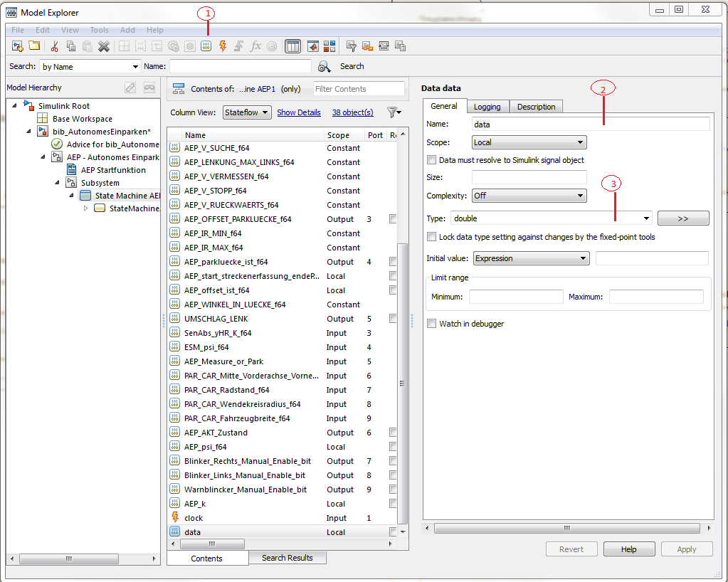Switch to the Logging tab
The height and width of the screenshot is (582, 728).
tap(487, 107)
